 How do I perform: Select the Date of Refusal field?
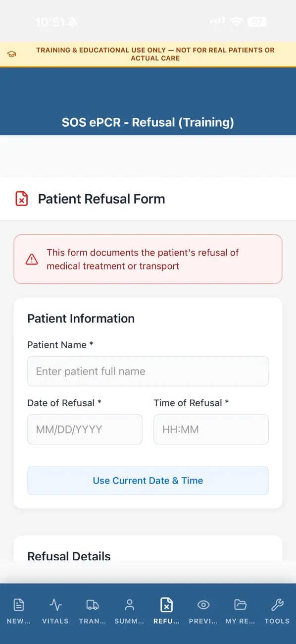tap(85, 429)
